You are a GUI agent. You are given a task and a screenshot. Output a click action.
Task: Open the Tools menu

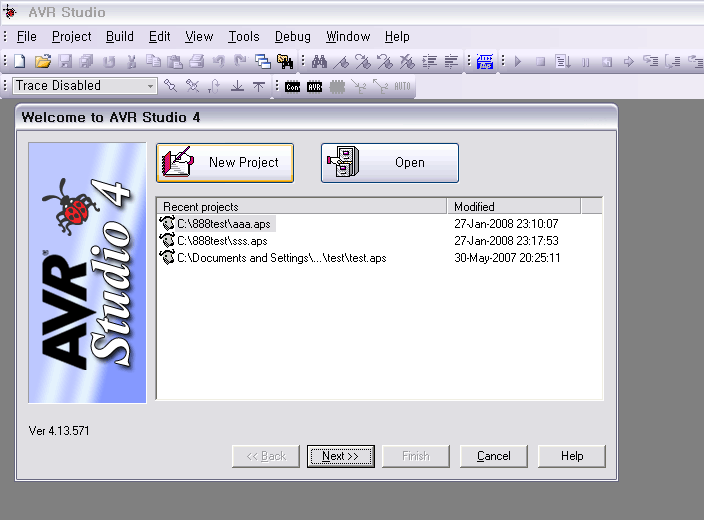click(244, 36)
